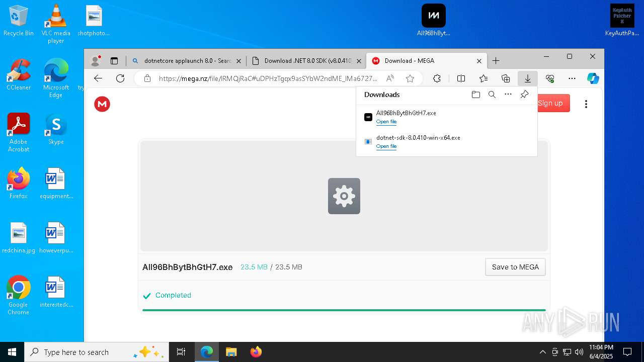Select CCleaner desktop shortcut
This screenshot has height=362, width=644.
[19, 74]
